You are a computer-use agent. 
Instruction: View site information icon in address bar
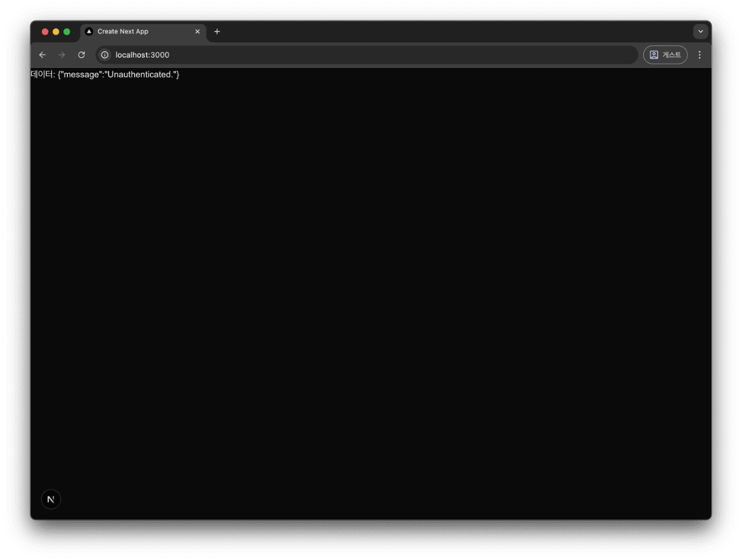tap(104, 55)
